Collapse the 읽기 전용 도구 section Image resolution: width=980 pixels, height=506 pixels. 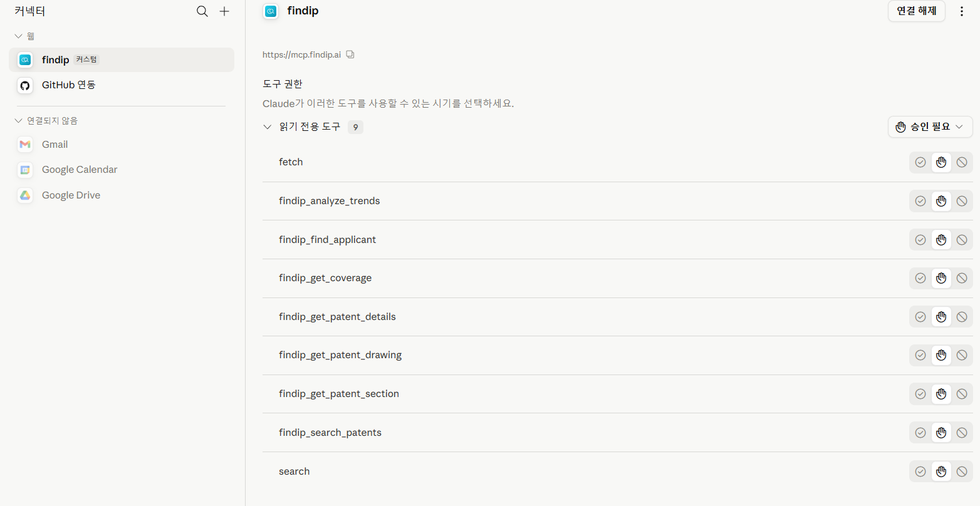coord(268,127)
